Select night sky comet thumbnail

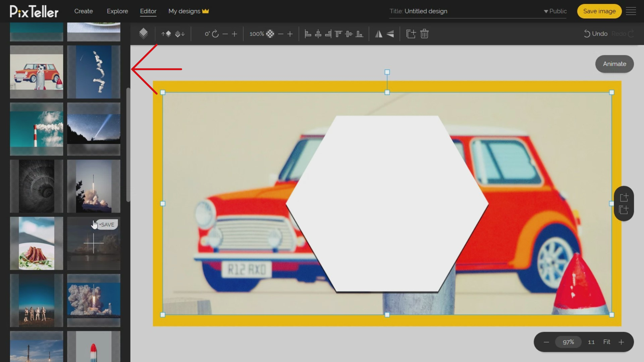point(94,129)
